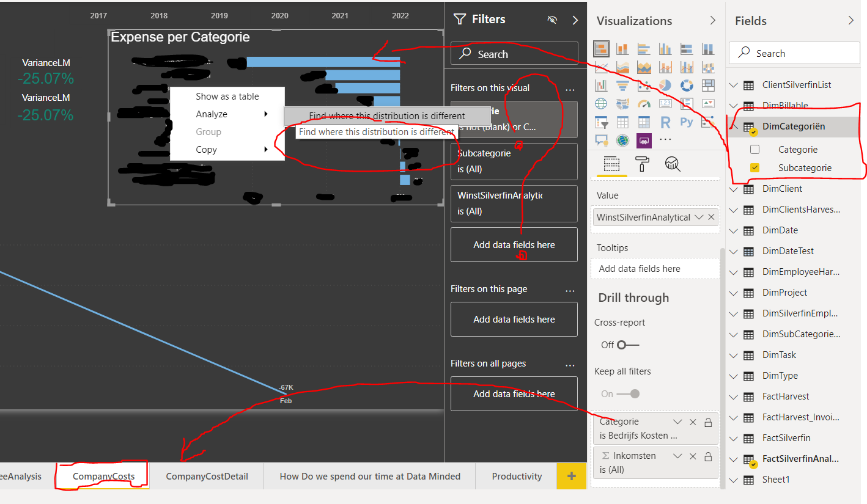Click the Fields pane Search box

(794, 53)
